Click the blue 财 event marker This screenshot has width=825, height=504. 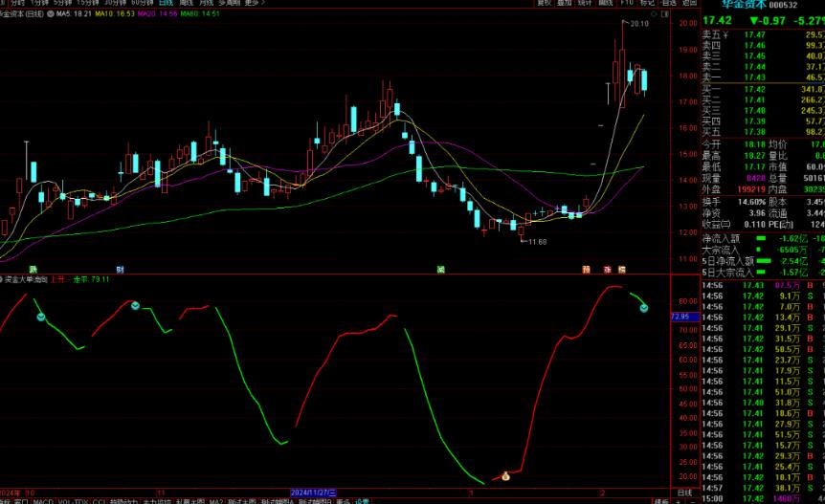120,269
